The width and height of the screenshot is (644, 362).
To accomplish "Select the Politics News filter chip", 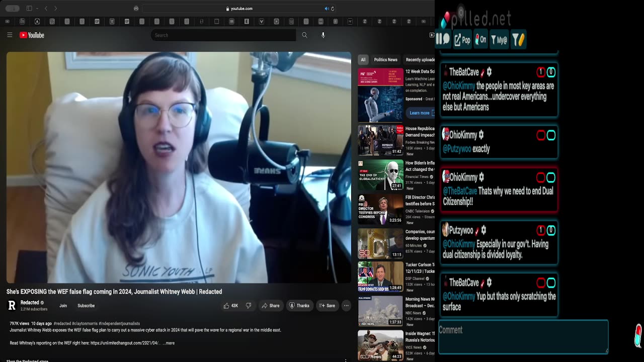I will [386, 59].
